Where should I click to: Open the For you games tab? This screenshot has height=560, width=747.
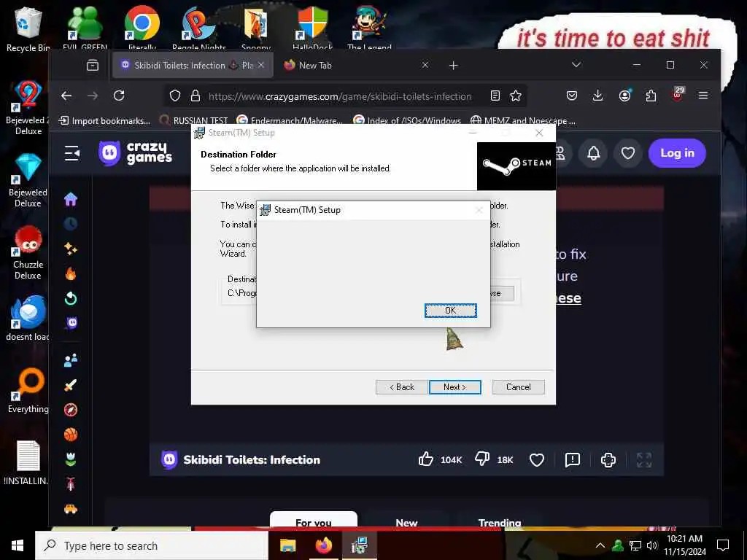tap(314, 522)
